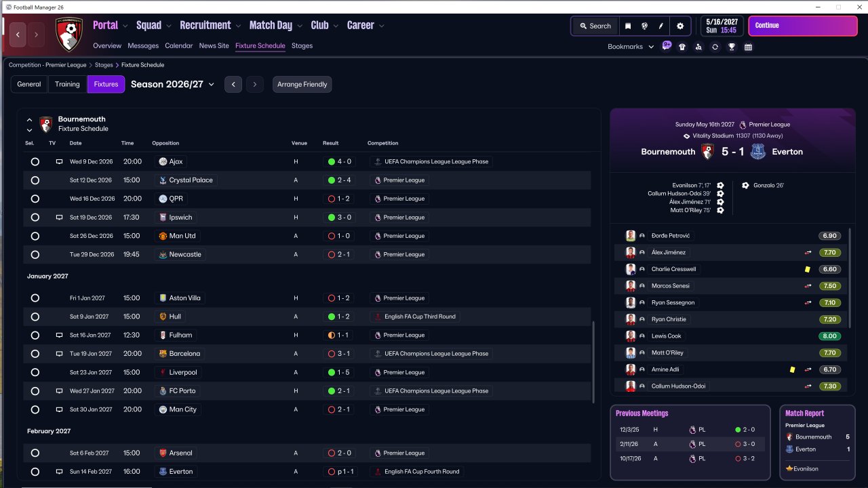Click the Everton crest in match header
Image resolution: width=868 pixels, height=488 pixels.
tap(758, 152)
